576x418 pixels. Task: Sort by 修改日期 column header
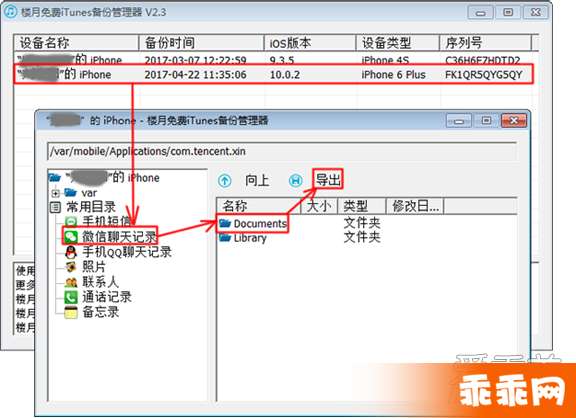[415, 206]
